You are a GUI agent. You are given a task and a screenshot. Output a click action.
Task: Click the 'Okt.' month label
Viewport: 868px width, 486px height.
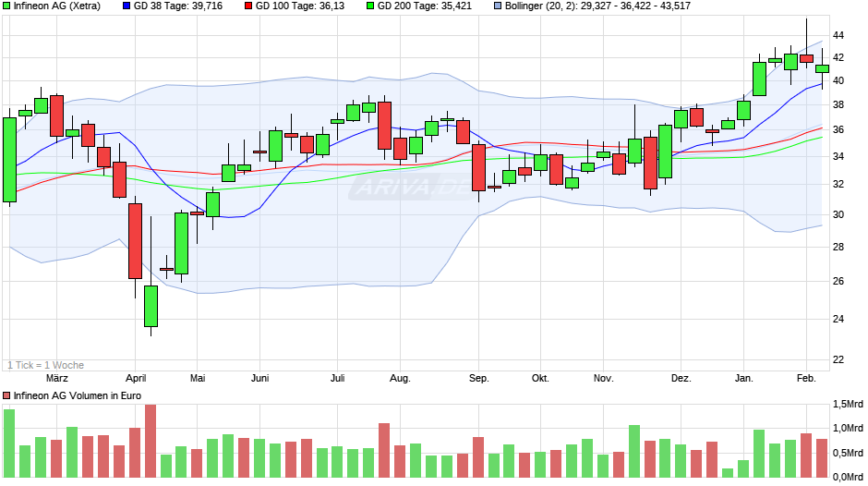tap(540, 378)
